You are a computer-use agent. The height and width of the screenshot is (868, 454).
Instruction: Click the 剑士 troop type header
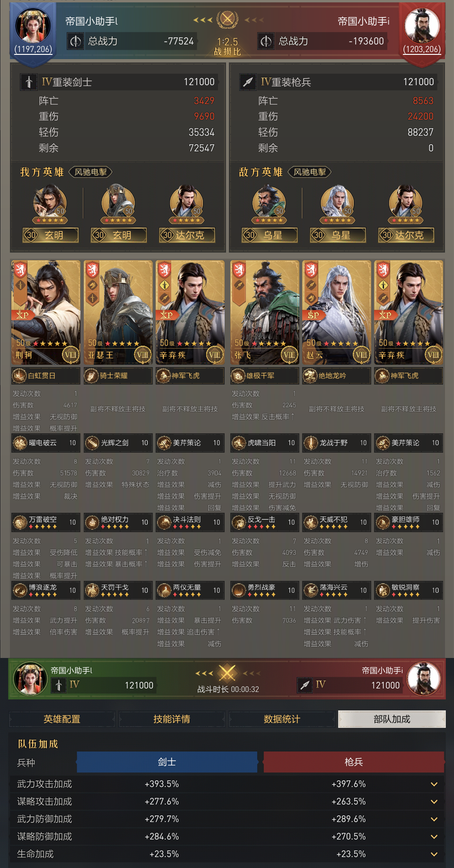coord(167,762)
